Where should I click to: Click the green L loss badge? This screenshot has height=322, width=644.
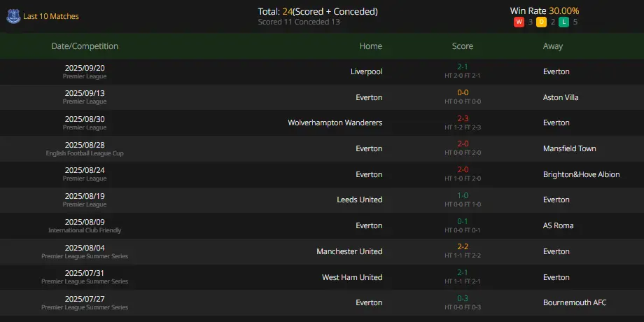[563, 22]
